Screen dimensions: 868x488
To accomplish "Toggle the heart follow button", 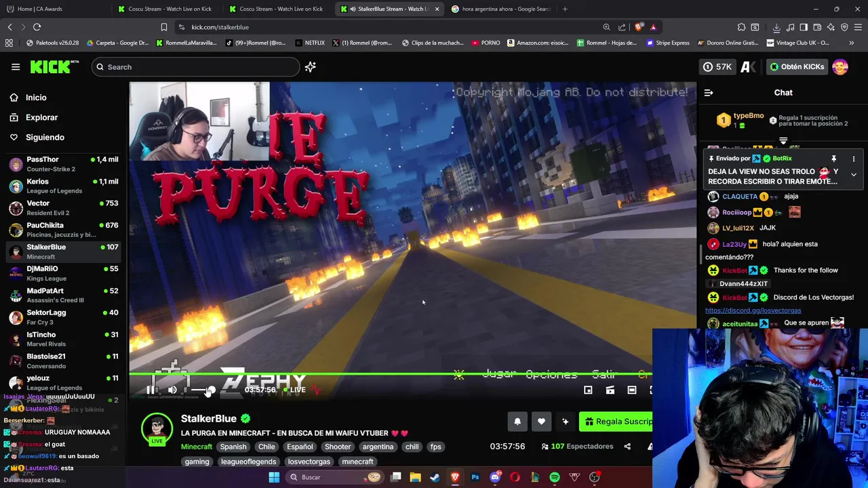I will (x=541, y=422).
